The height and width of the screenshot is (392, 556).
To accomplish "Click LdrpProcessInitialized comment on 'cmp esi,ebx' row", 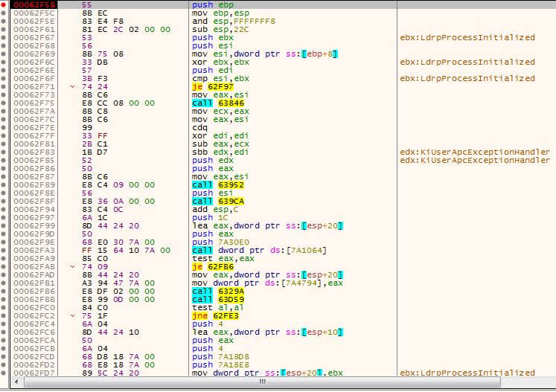I will (467, 78).
